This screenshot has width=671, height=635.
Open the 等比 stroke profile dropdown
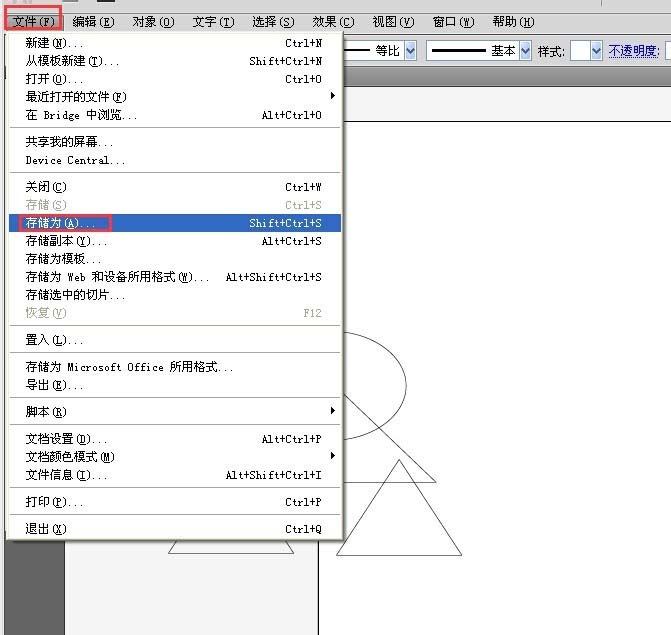(410, 51)
